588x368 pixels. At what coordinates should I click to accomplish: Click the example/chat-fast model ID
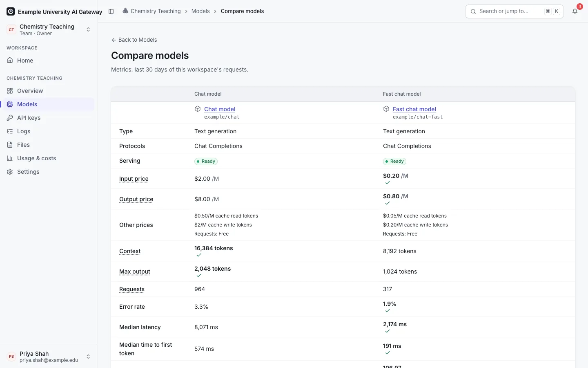(x=418, y=117)
